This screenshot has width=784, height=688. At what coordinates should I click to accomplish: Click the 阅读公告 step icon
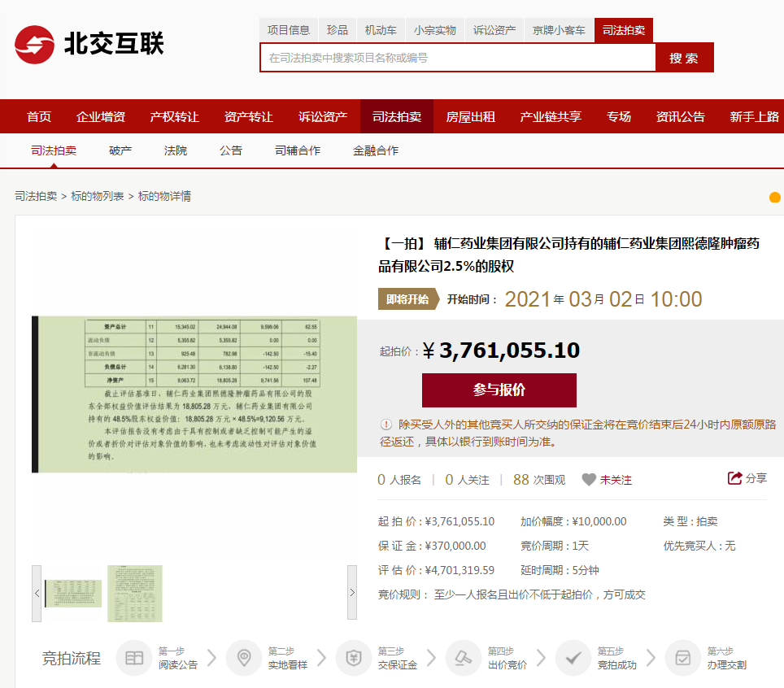[134, 658]
